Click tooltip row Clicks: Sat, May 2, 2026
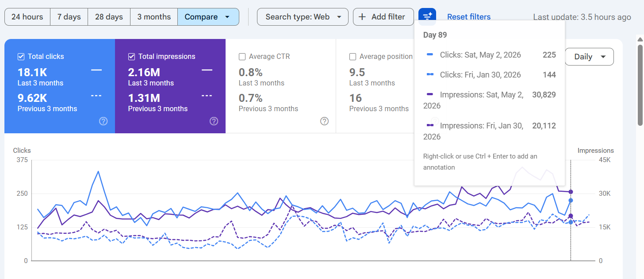Screen dimensions: 644x279 [x=490, y=55]
